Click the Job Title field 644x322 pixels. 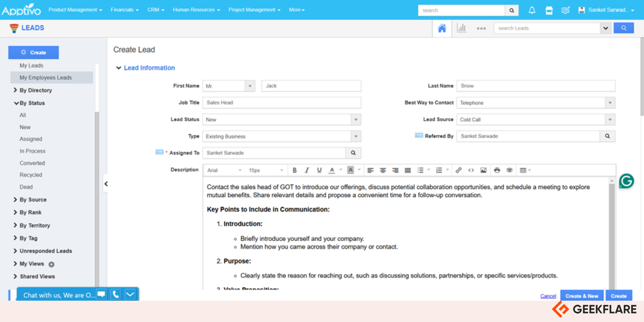point(282,103)
